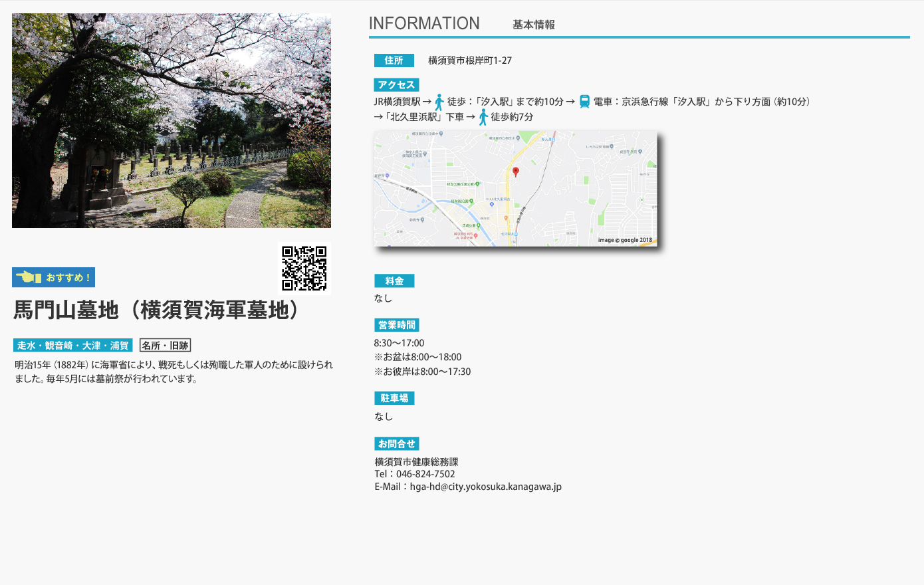Click the 駐車場 section label
The height and width of the screenshot is (585, 924).
(x=394, y=398)
